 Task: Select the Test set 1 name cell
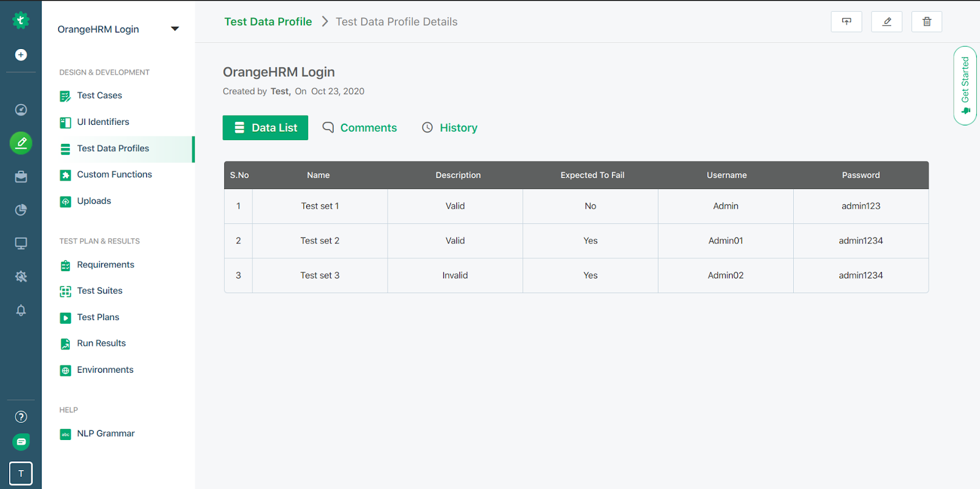[320, 206]
